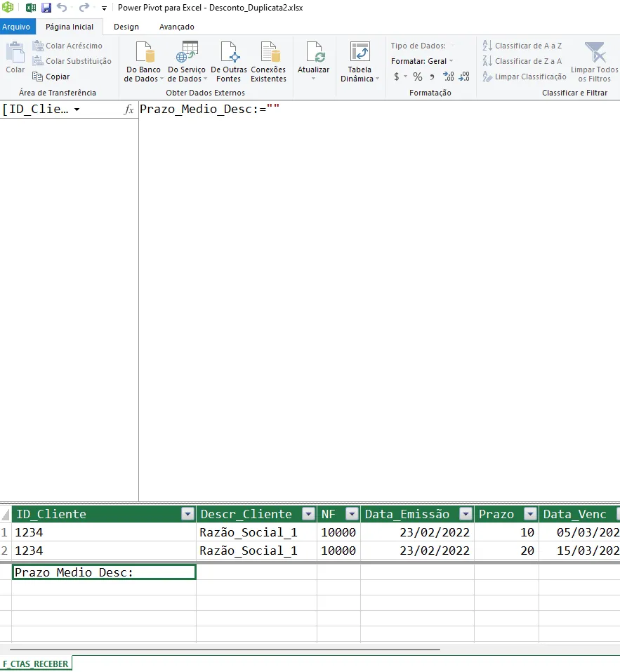Click the horizontal scrollbar of the grid
Image resolution: width=620 pixels, height=672 pixels.
[225, 650]
